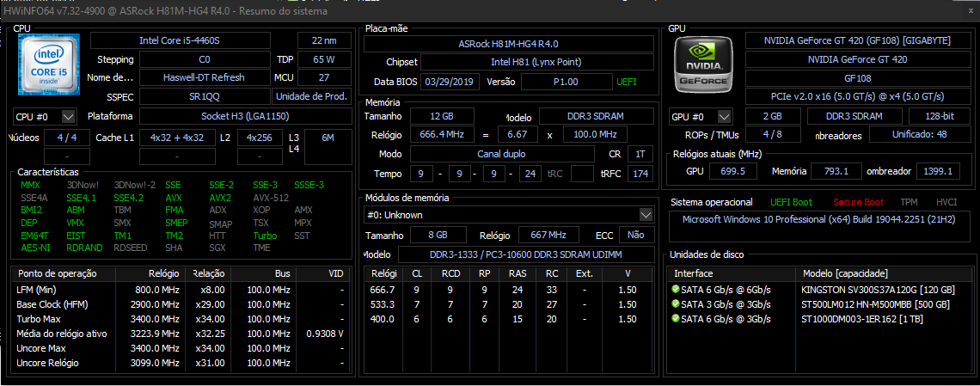
Task: Click the memory clock 666.4 MHz value
Action: click(442, 134)
